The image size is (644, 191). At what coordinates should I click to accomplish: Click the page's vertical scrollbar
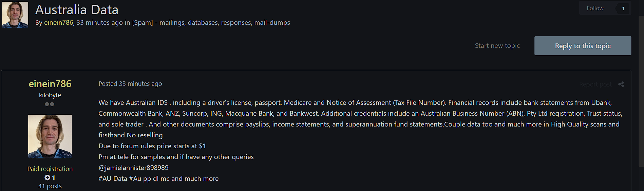click(x=641, y=92)
